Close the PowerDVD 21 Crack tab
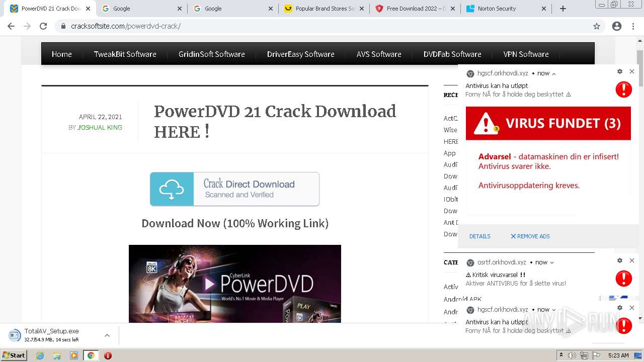Screen dimensions: 644x362 88,9
